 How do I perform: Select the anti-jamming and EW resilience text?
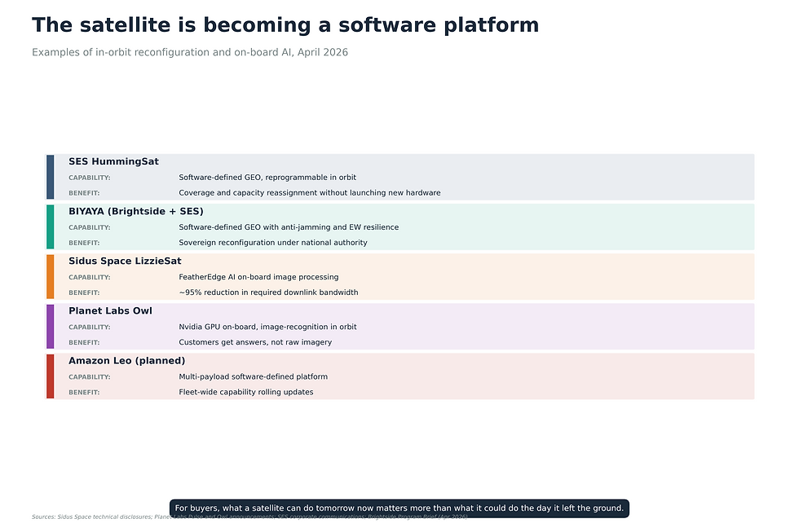click(289, 227)
